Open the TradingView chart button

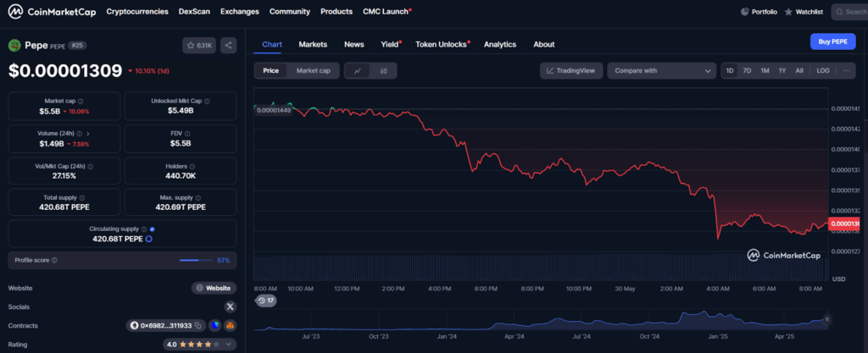571,71
